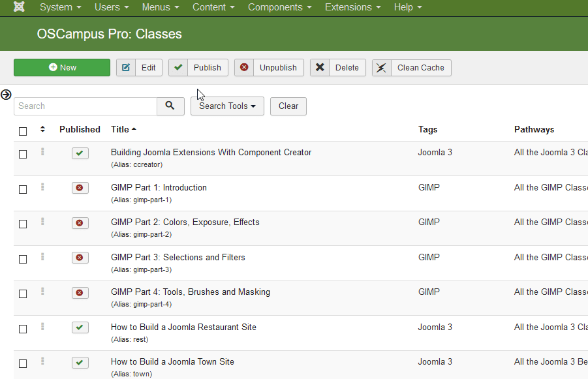The image size is (588, 379).
Task: Click the magnifier search icon button
Action: (x=170, y=106)
